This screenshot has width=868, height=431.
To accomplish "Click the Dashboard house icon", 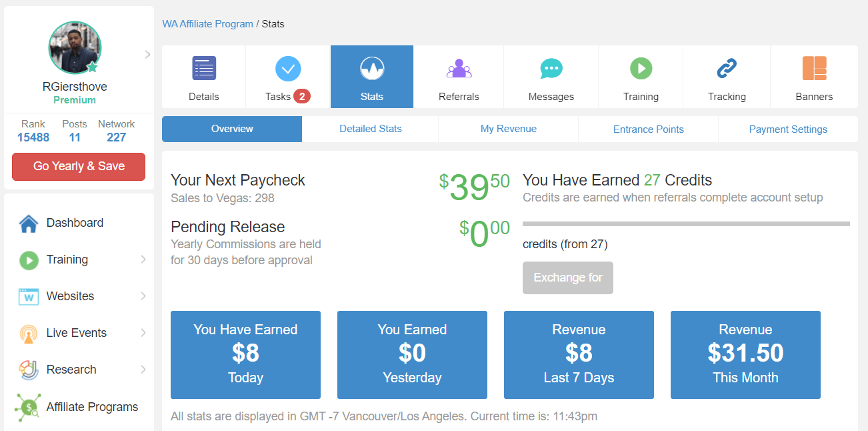I will tap(29, 224).
